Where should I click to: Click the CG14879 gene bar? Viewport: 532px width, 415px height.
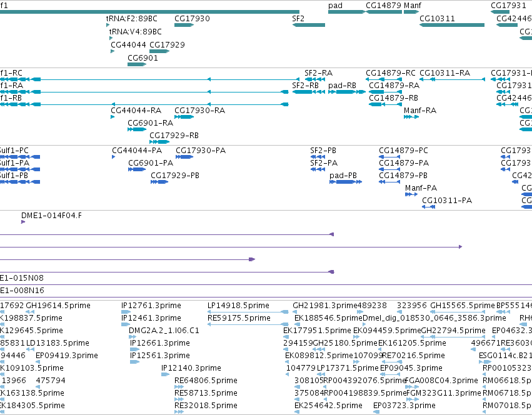pos(384,12)
